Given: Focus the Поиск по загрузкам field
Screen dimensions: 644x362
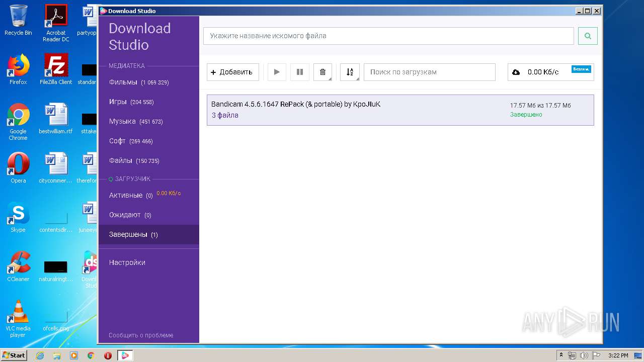Looking at the screenshot, I should [x=430, y=72].
